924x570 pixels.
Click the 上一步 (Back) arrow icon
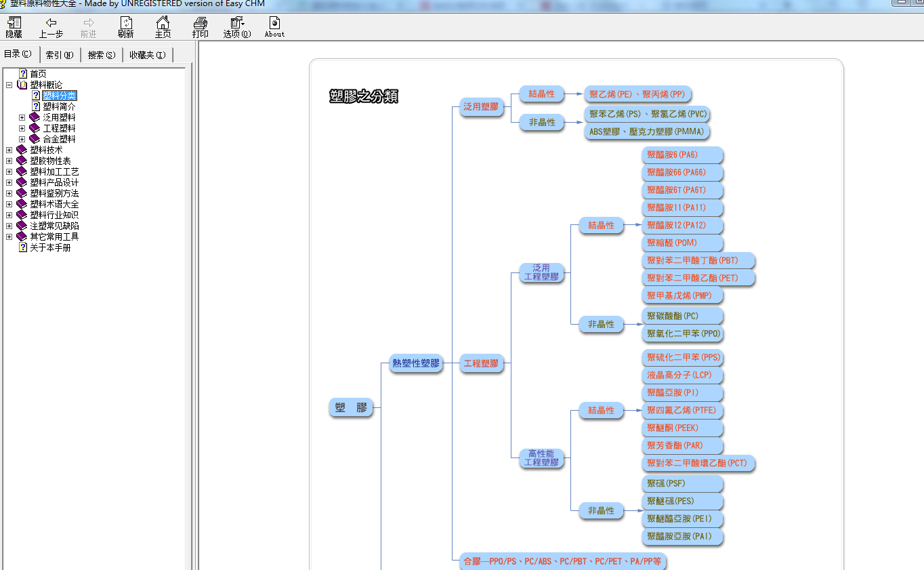coord(51,23)
